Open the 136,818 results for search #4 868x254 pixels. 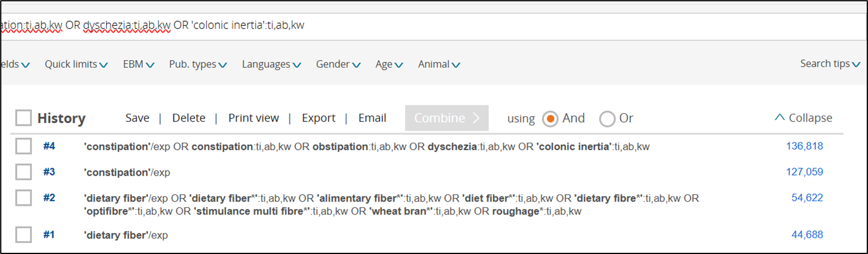pyautogui.click(x=804, y=146)
